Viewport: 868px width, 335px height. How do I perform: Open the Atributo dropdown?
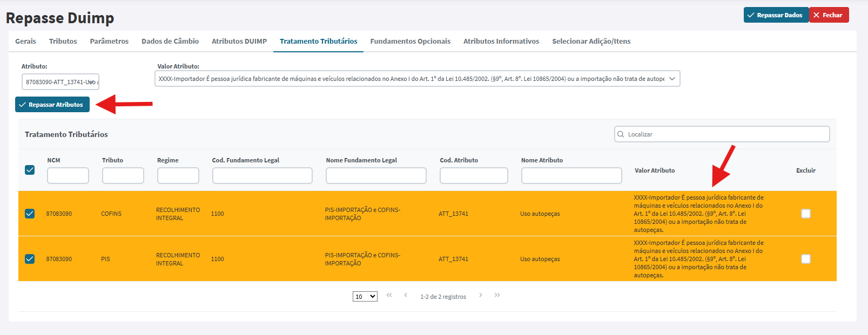(60, 82)
